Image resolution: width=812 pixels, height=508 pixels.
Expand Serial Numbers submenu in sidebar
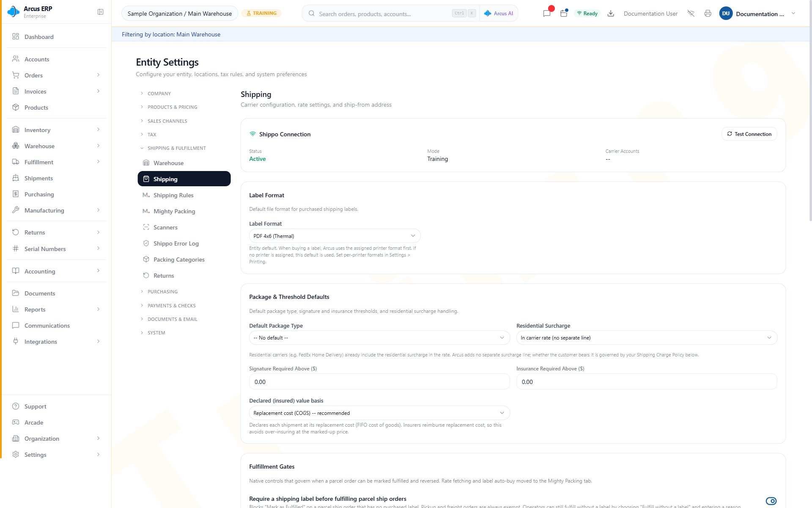pos(98,248)
